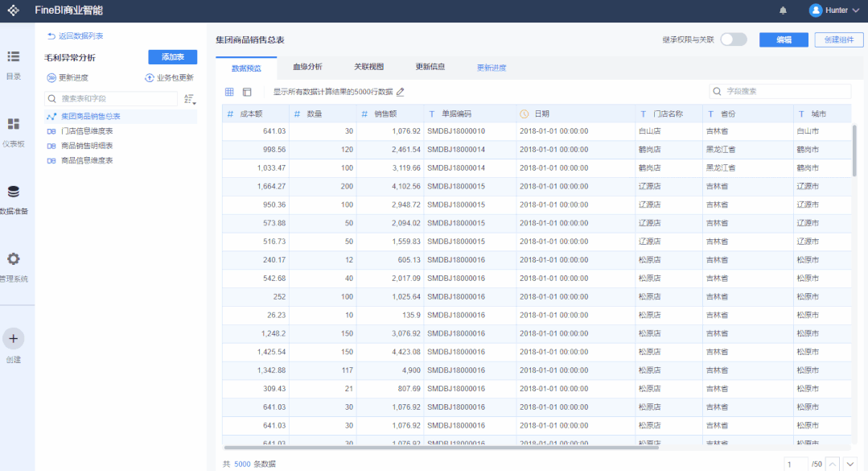Click the 998.56 cost cell
Image resolution: width=868 pixels, height=471 pixels.
click(256, 150)
